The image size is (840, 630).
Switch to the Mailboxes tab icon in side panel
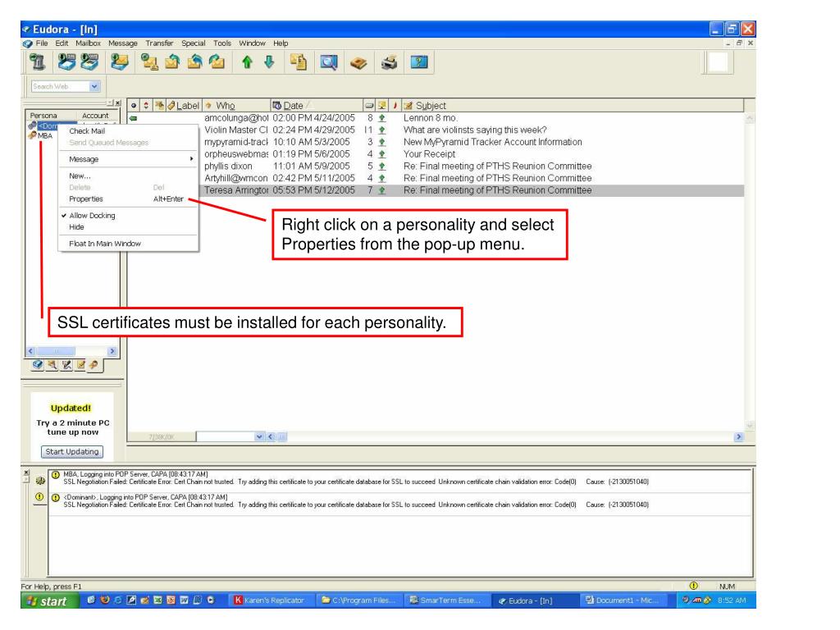38,365
